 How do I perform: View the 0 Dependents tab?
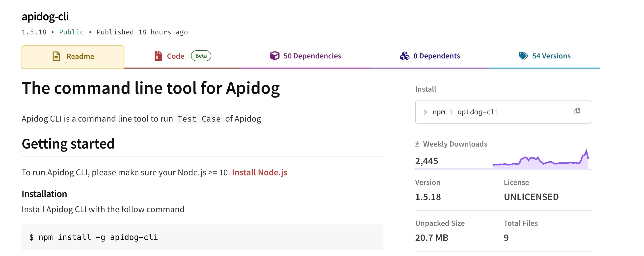(x=430, y=56)
